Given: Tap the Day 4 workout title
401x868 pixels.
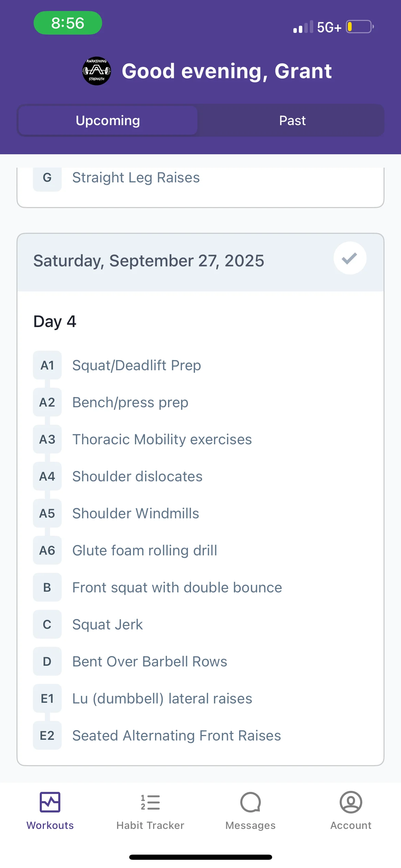Looking at the screenshot, I should pyautogui.click(x=55, y=322).
